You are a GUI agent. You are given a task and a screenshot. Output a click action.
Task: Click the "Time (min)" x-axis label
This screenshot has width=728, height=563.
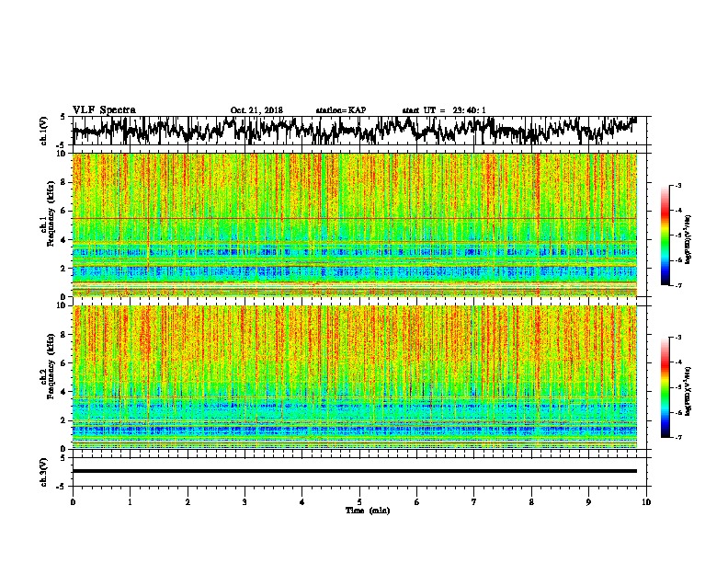(x=368, y=511)
